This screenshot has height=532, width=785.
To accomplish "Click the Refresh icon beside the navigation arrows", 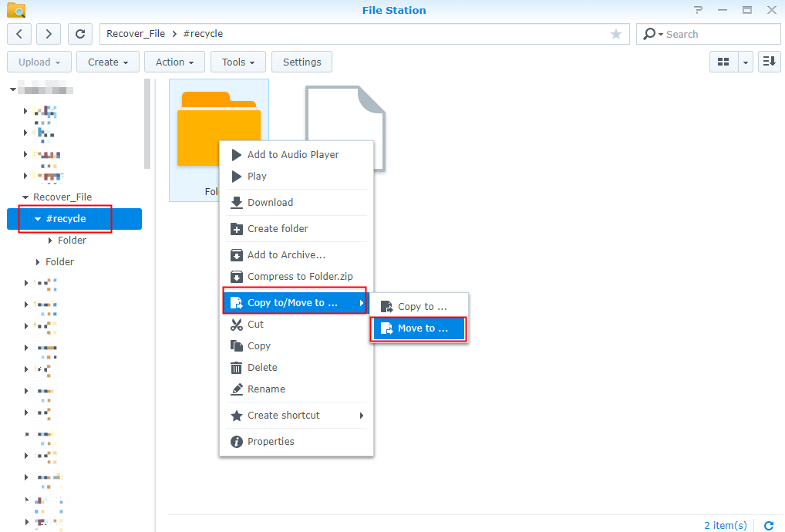I will [x=79, y=34].
